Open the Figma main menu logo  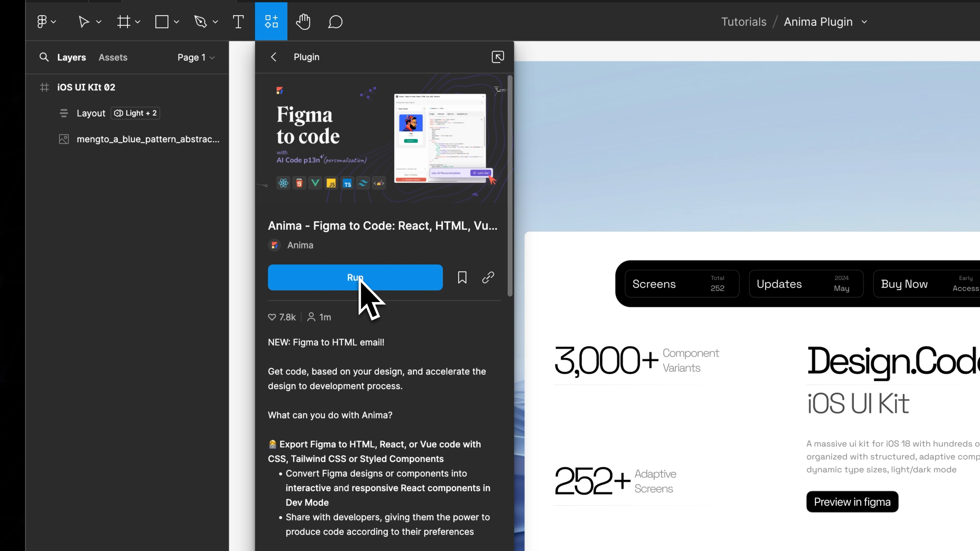(42, 22)
